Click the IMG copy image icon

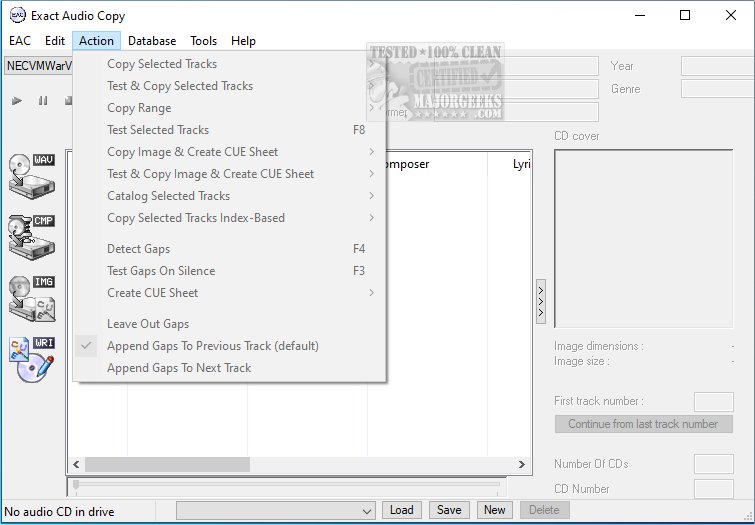32,299
